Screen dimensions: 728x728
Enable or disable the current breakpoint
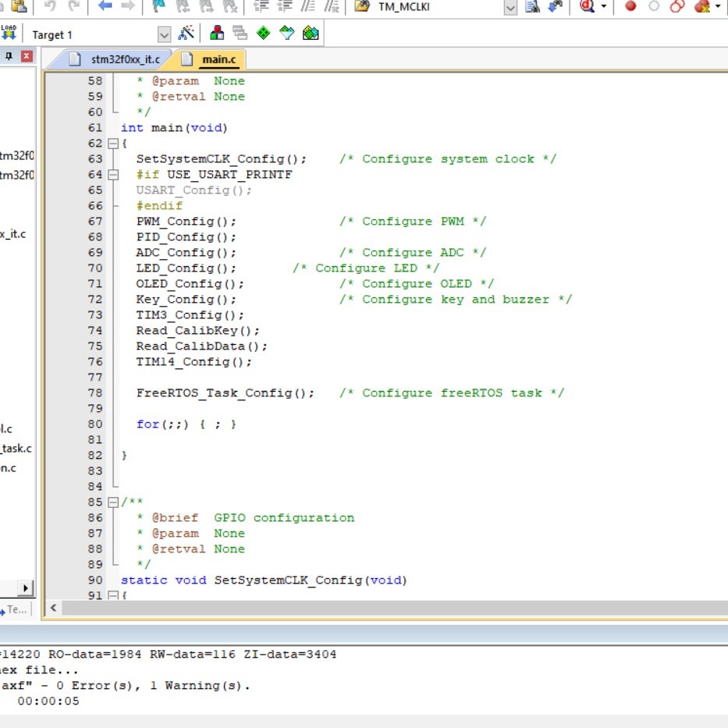coord(654,6)
